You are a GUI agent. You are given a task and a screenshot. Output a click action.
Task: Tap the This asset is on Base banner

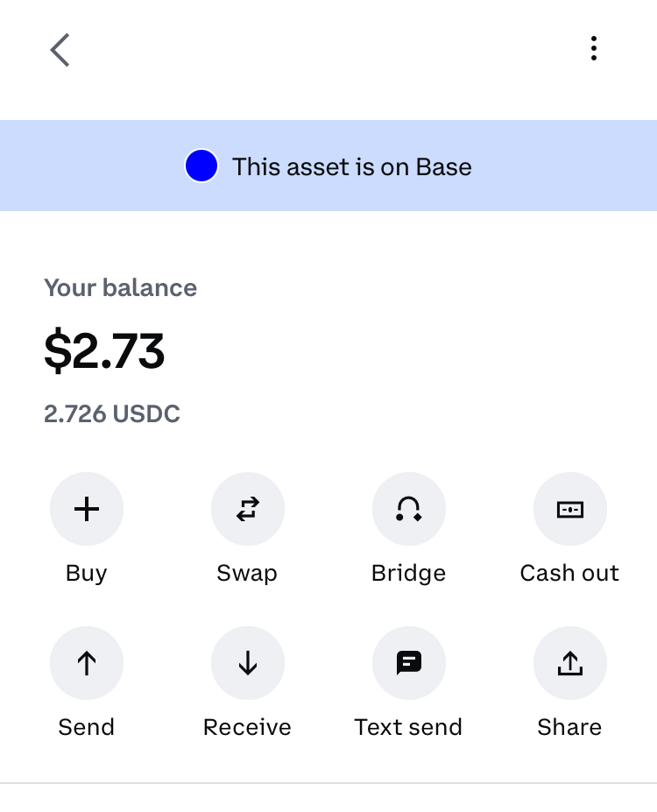(x=328, y=166)
